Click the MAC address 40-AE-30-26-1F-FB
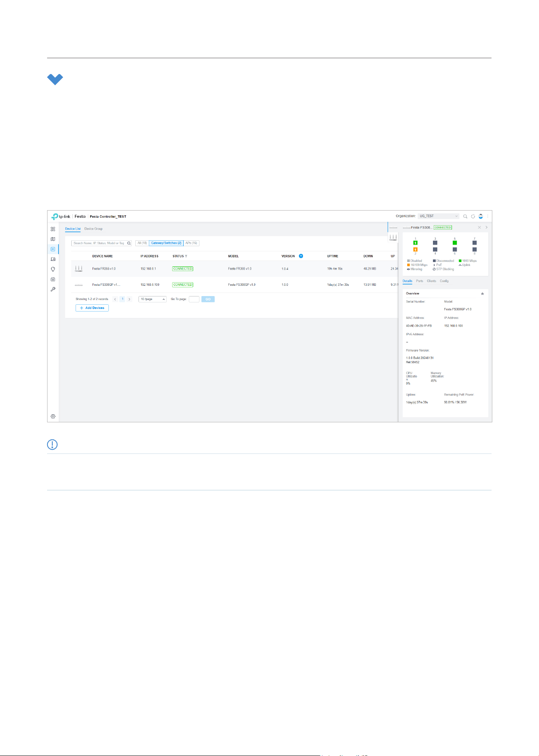The image size is (539, 756). tap(419, 326)
